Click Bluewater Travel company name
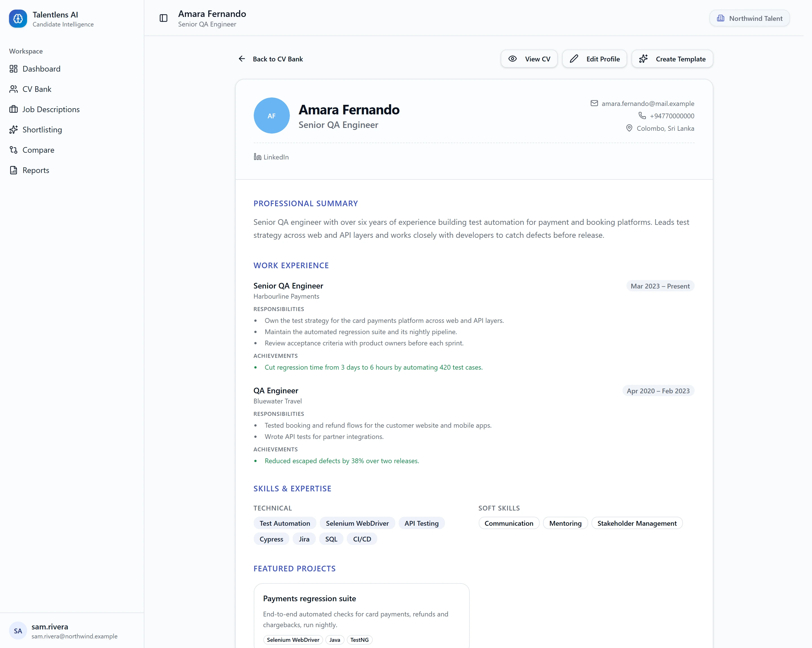 click(277, 401)
